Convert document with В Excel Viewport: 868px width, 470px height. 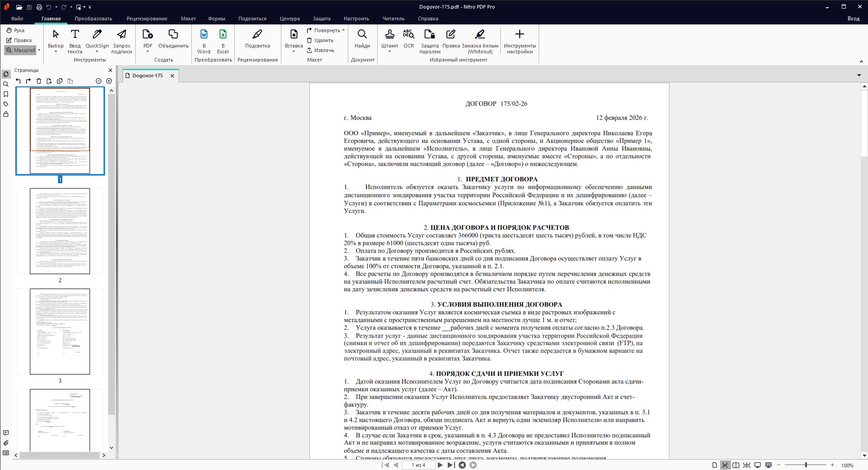click(x=223, y=41)
